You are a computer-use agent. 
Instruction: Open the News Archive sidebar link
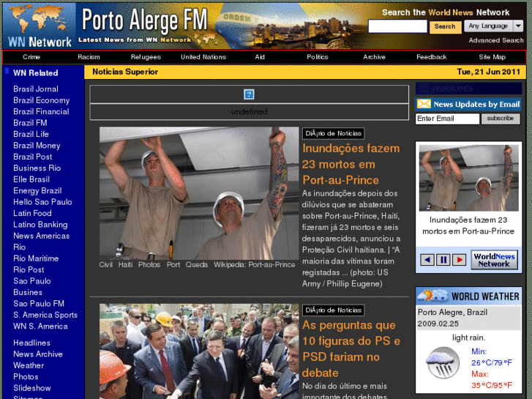tap(38, 354)
